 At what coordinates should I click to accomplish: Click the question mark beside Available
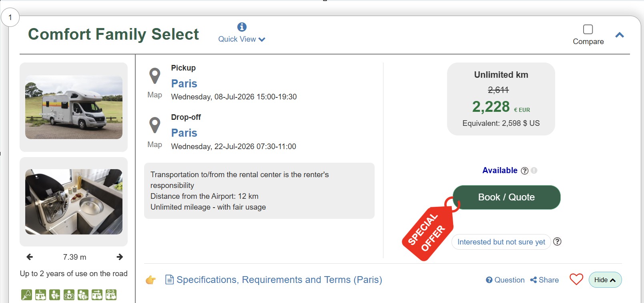tap(525, 170)
